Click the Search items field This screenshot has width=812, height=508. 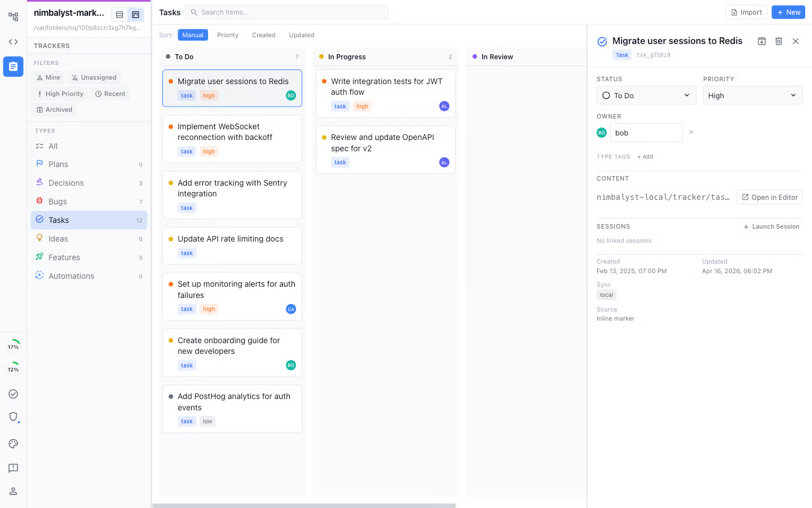point(286,12)
